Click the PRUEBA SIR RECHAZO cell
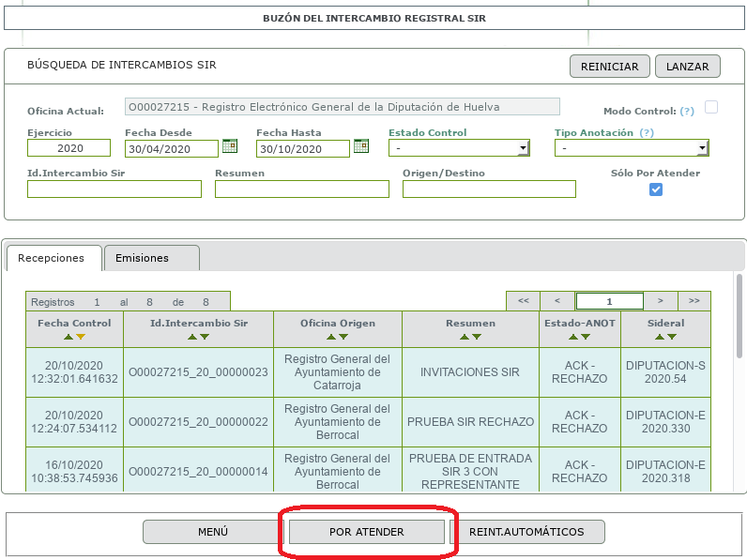Screen dimensions: 747x560 click(470, 422)
